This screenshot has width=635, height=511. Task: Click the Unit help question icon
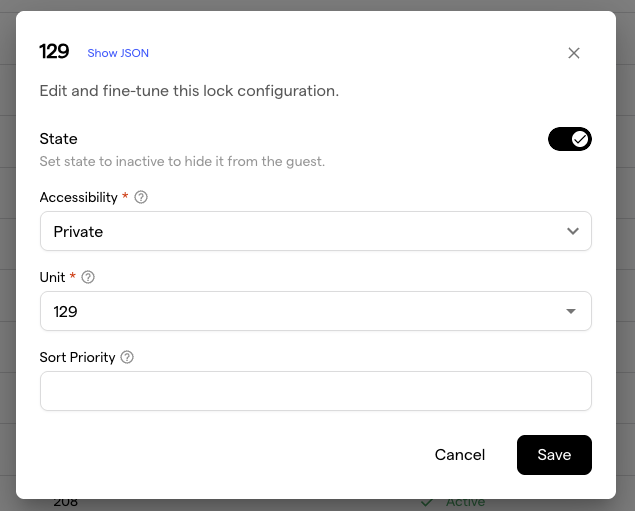pyautogui.click(x=88, y=278)
